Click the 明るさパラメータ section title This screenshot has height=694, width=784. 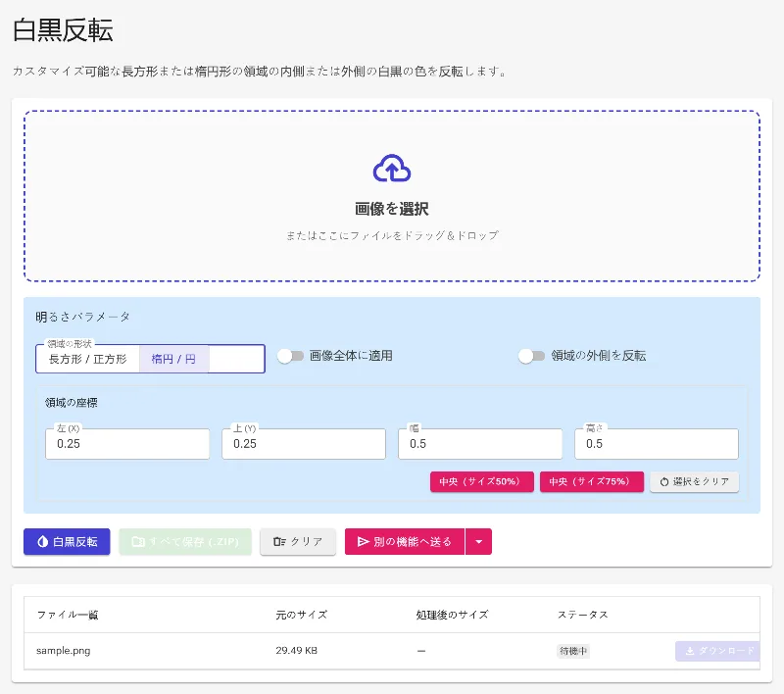coord(83,317)
